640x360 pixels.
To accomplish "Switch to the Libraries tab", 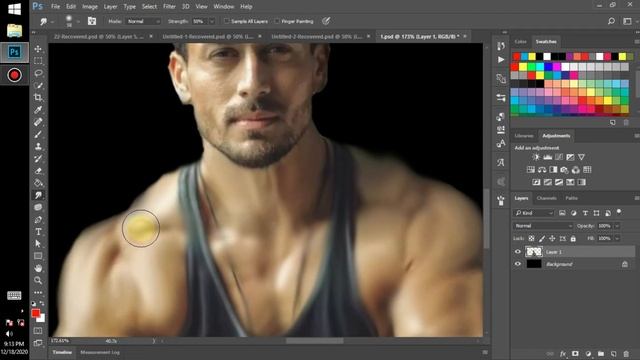I will point(524,136).
